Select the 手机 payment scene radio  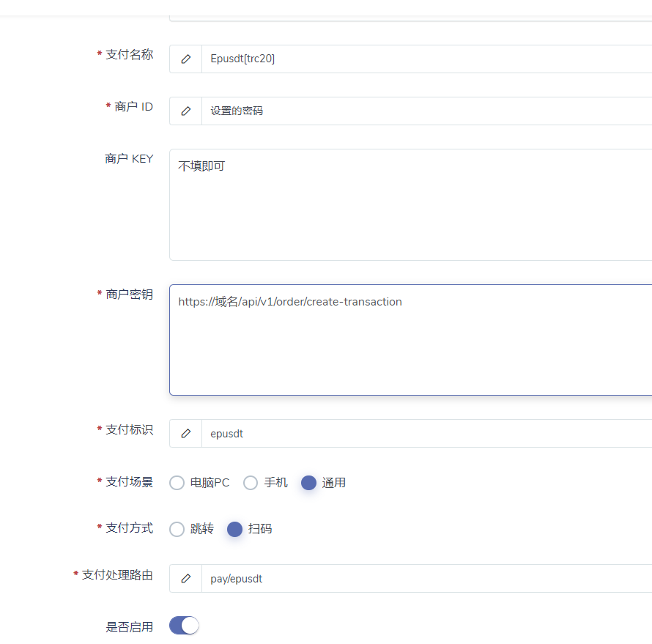point(251,483)
